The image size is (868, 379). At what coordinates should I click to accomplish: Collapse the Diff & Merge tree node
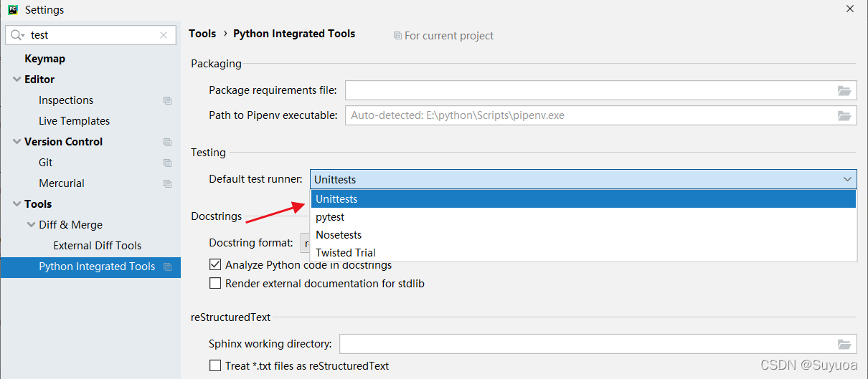(31, 225)
